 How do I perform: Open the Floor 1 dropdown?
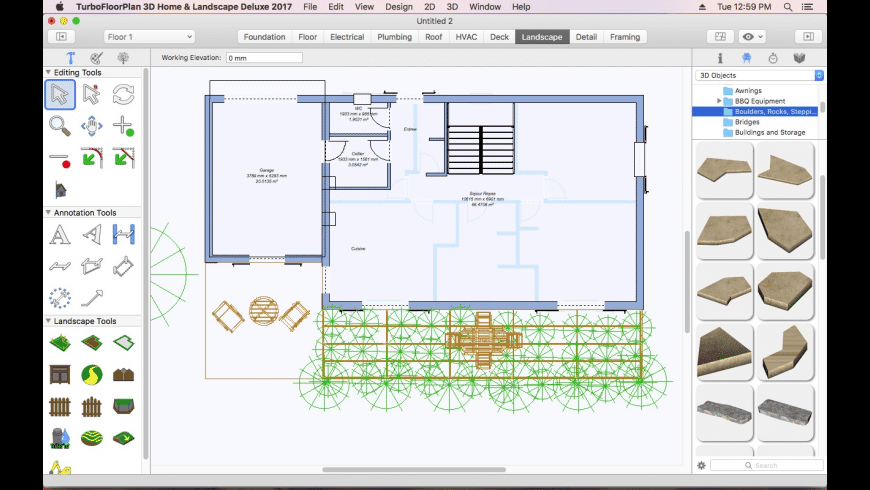coord(148,37)
